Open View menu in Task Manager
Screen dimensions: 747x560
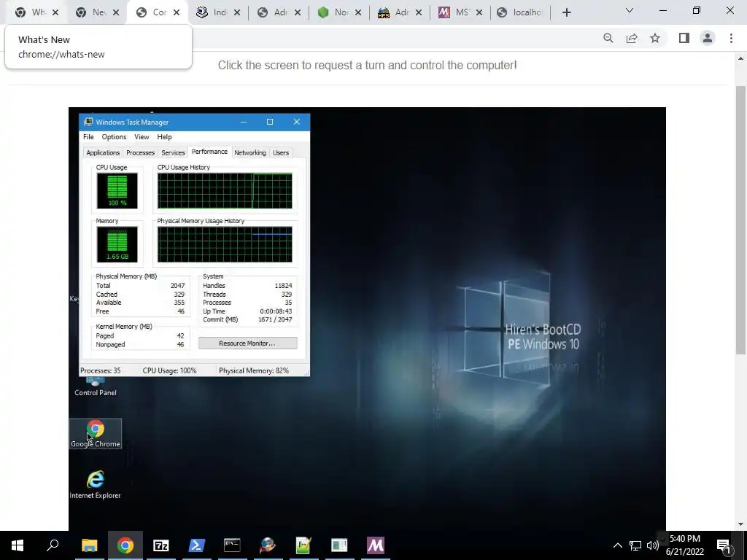coord(142,136)
